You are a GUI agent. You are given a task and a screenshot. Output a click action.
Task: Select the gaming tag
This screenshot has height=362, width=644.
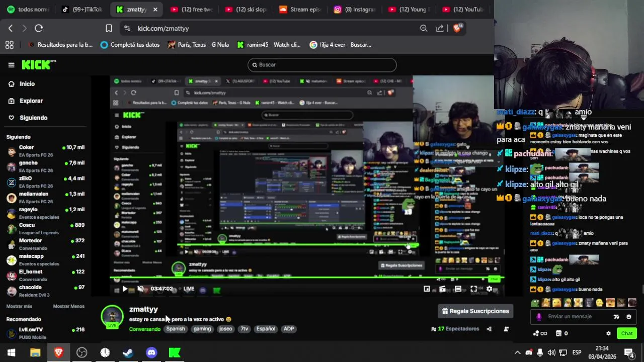pyautogui.click(x=202, y=329)
